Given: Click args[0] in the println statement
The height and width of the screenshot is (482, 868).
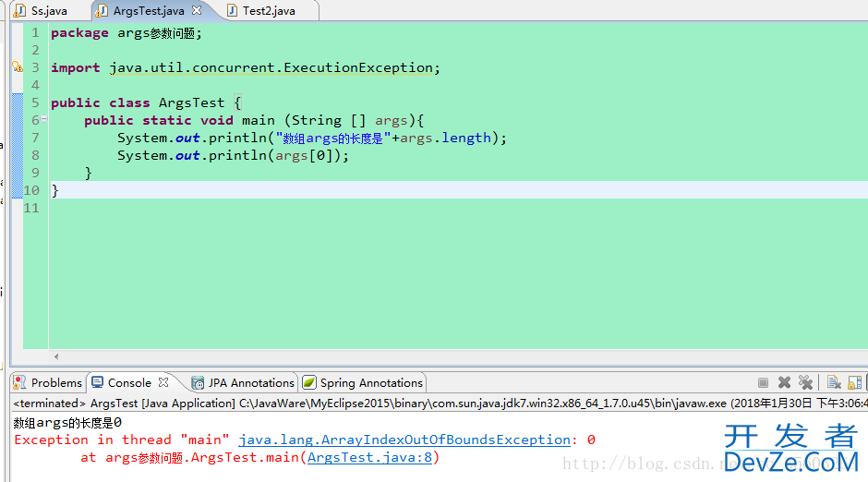Looking at the screenshot, I should coord(304,155).
